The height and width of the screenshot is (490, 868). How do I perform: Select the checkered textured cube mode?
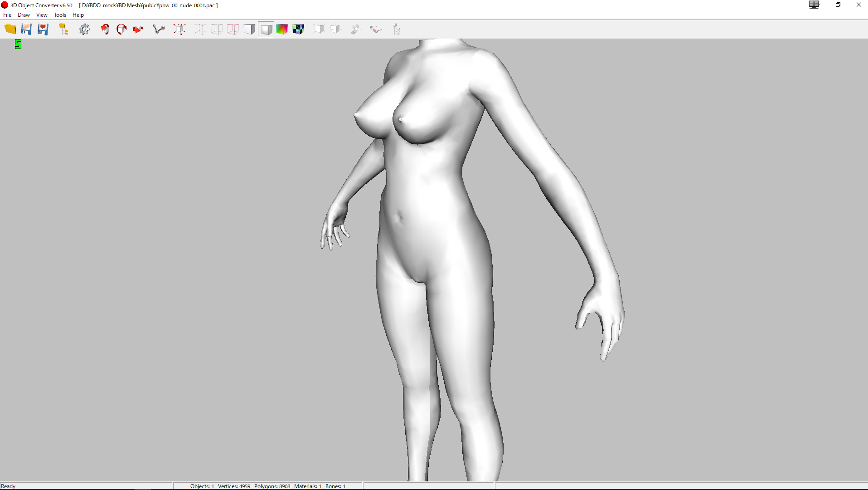[x=298, y=29]
